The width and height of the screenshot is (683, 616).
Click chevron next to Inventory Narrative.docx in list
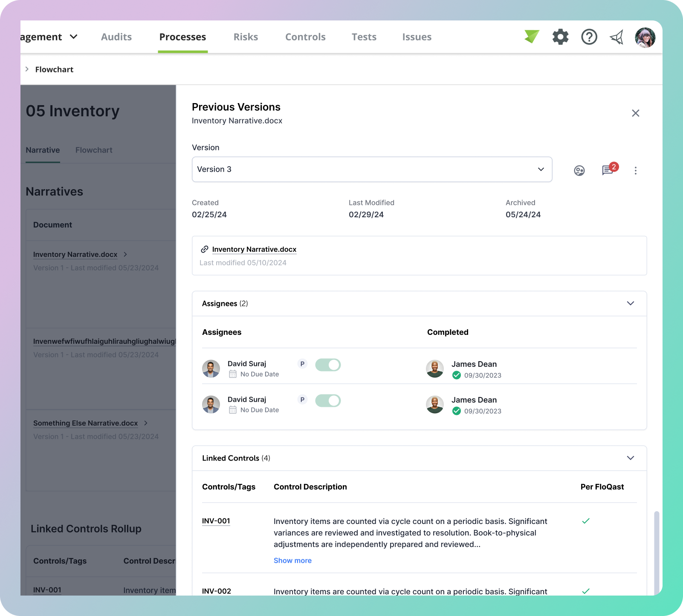tap(125, 254)
